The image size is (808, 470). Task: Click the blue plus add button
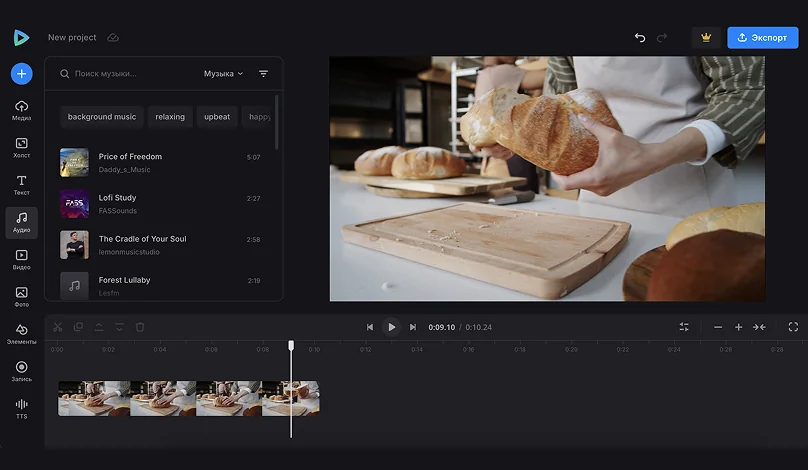point(22,74)
